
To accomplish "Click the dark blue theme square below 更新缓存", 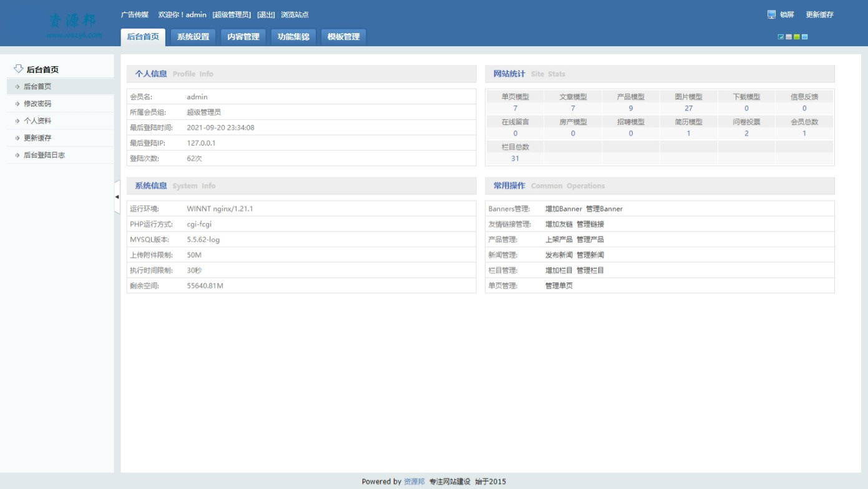I will point(781,37).
